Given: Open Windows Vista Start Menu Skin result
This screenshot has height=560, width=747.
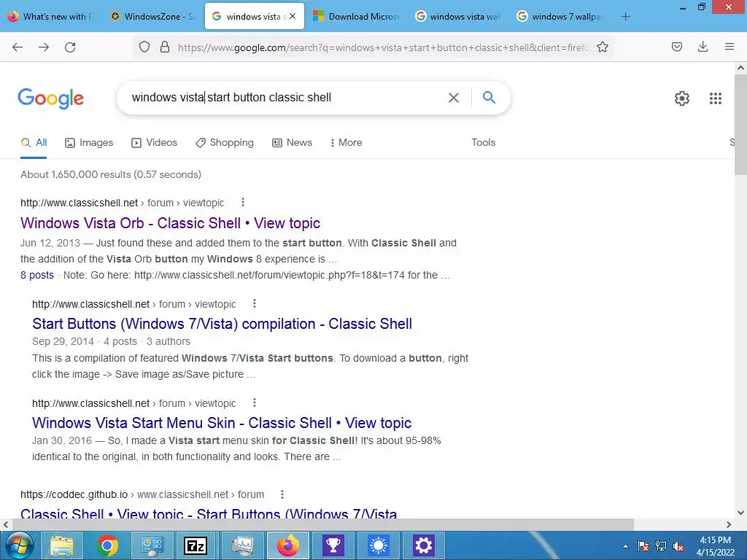Looking at the screenshot, I should (222, 423).
